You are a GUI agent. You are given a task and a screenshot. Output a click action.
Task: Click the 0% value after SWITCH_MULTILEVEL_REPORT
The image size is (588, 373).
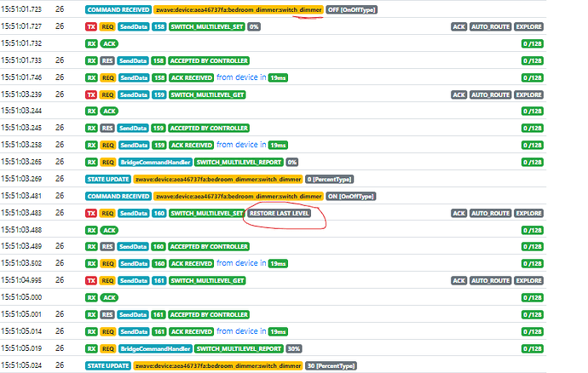click(x=292, y=163)
